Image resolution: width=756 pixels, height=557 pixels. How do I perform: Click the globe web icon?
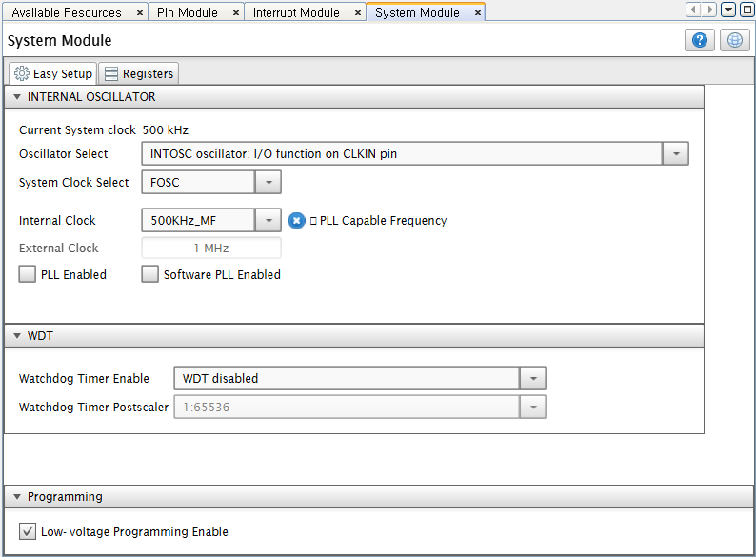[735, 40]
